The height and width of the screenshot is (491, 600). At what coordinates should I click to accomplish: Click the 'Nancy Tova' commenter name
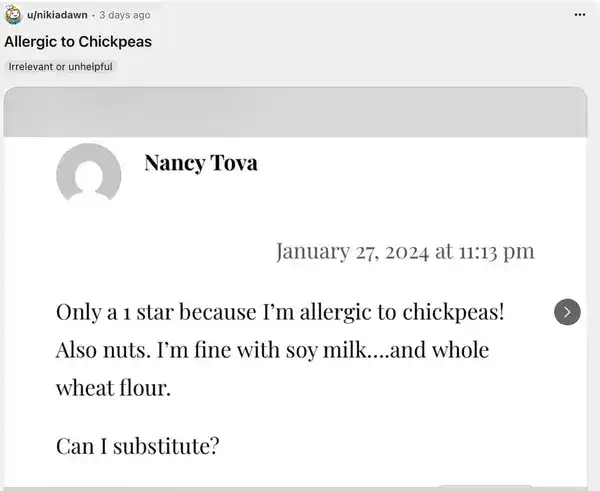click(x=200, y=162)
